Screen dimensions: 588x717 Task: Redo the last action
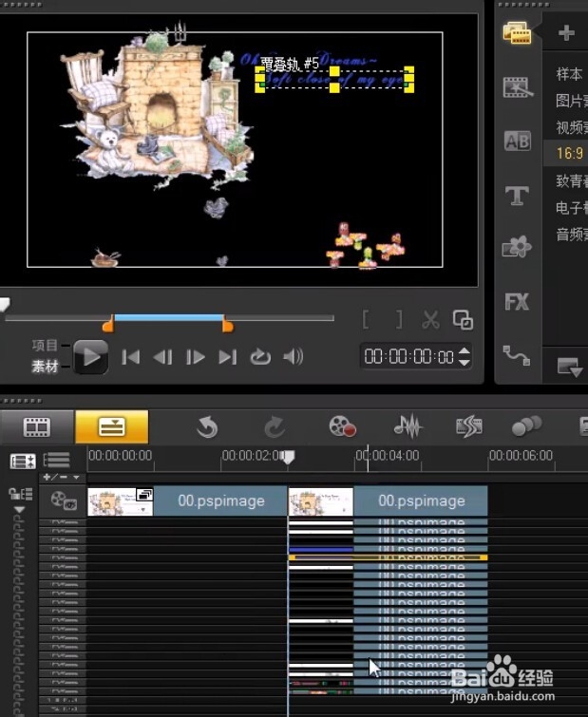coord(275,427)
